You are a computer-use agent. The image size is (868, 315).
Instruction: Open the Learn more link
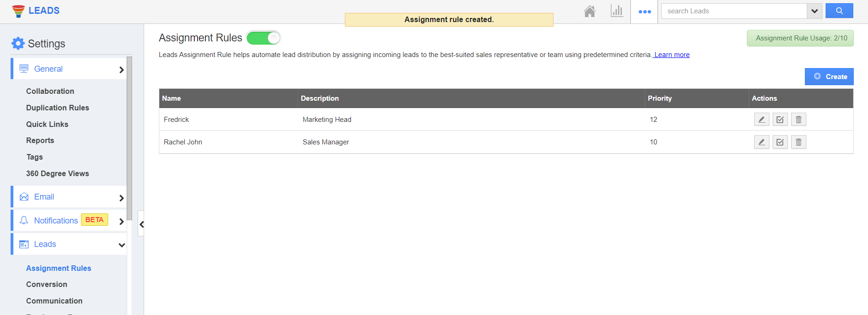[672, 55]
